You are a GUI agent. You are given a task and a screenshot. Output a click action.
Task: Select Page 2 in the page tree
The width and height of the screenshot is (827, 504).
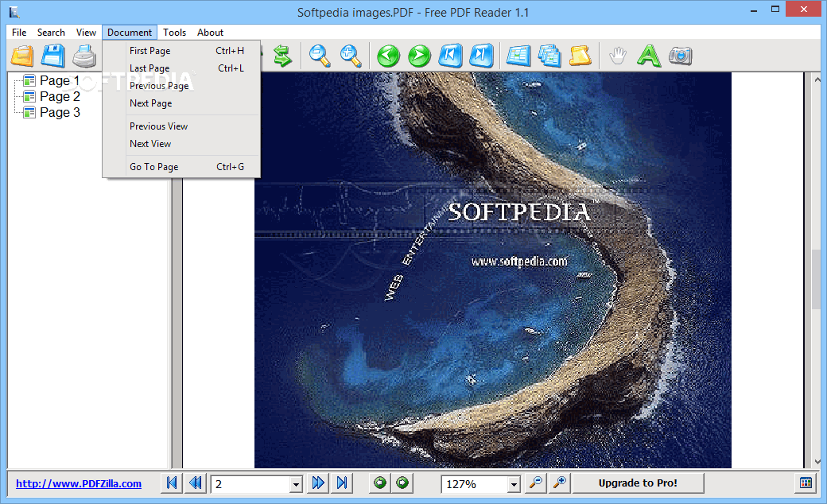(60, 96)
